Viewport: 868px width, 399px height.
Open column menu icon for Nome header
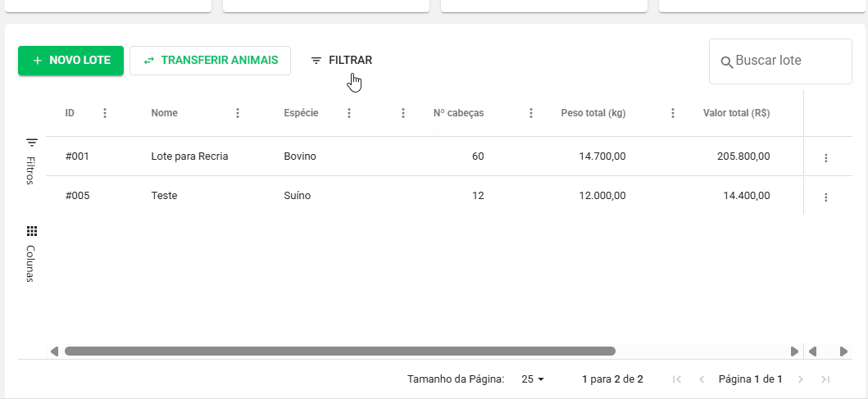click(x=238, y=113)
